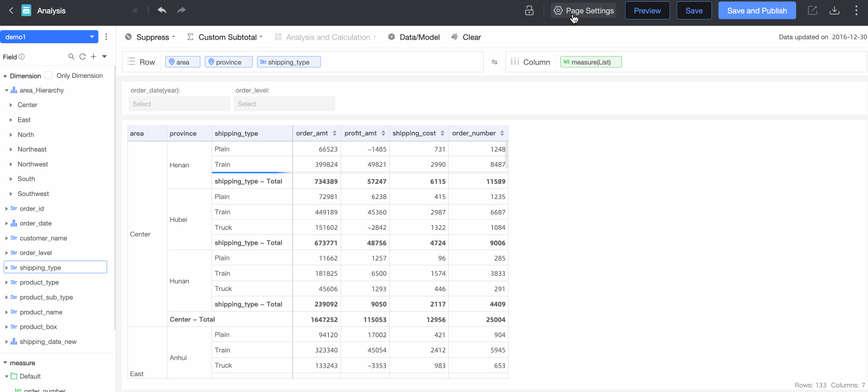Select the shipping_type field in the list
Screen dimensions: 868x392
click(40, 267)
